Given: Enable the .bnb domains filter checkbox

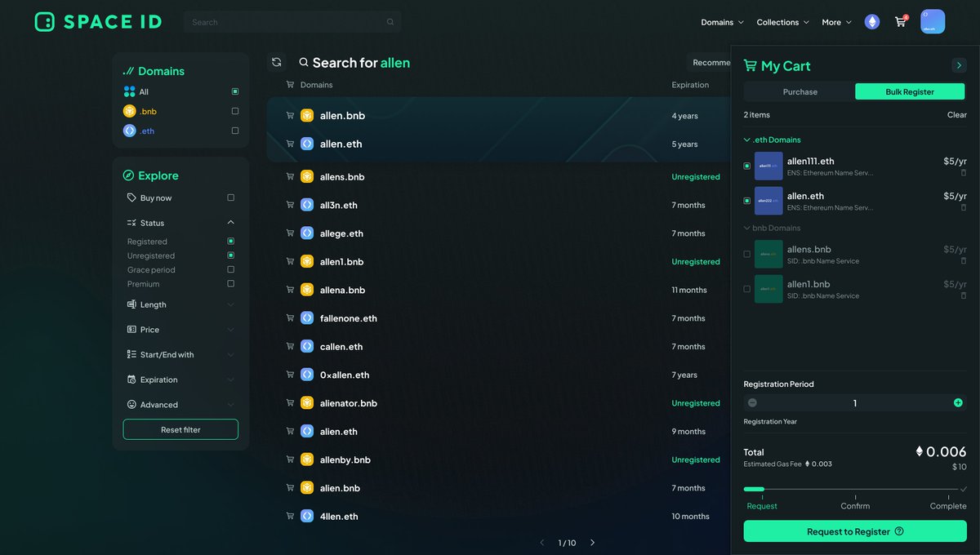Looking at the screenshot, I should click(x=235, y=111).
